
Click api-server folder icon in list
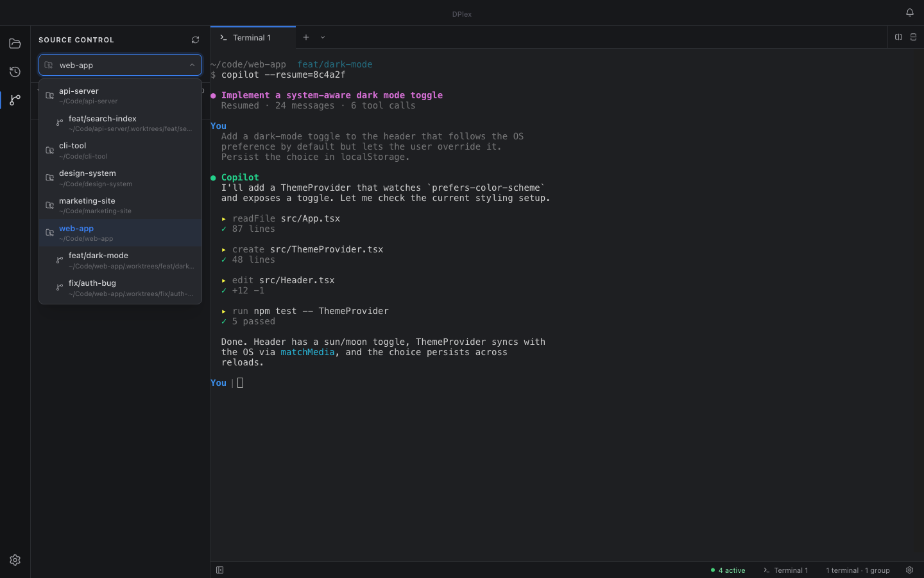49,96
